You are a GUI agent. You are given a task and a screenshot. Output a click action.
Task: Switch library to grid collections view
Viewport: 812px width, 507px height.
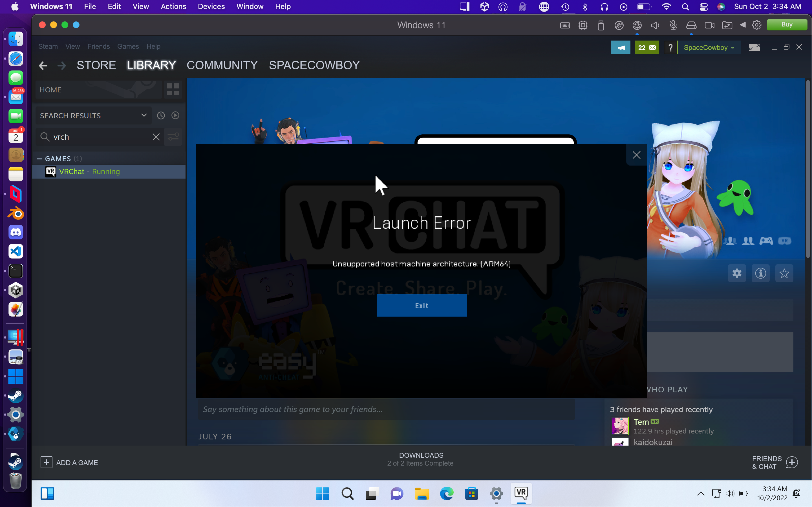pos(173,90)
